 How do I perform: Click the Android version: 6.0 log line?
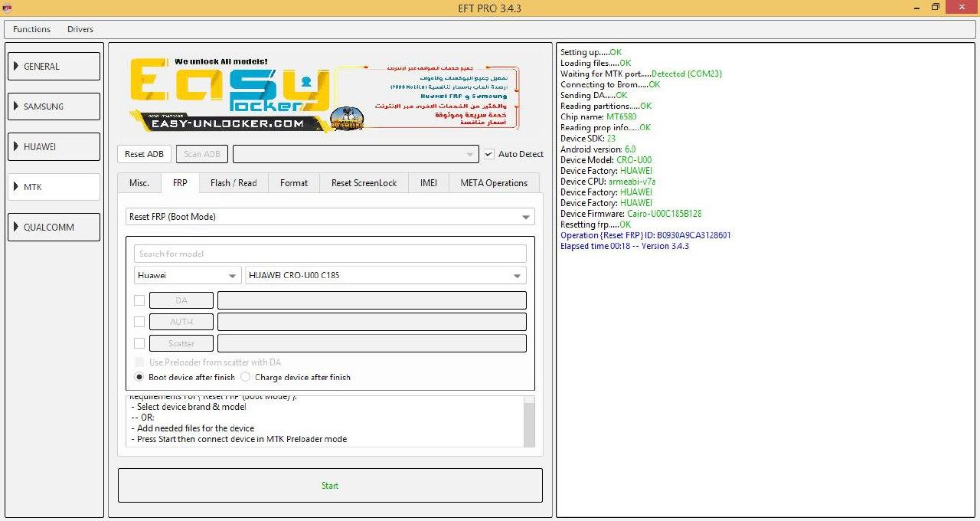(598, 149)
